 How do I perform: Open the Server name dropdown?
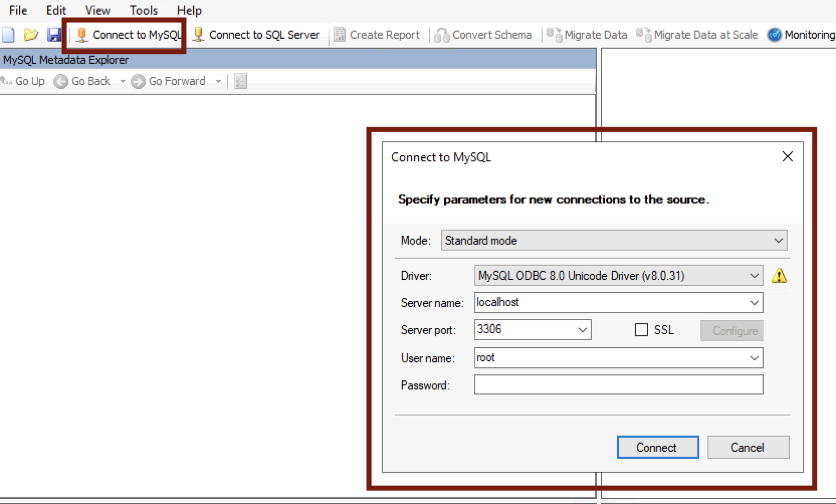click(x=754, y=303)
